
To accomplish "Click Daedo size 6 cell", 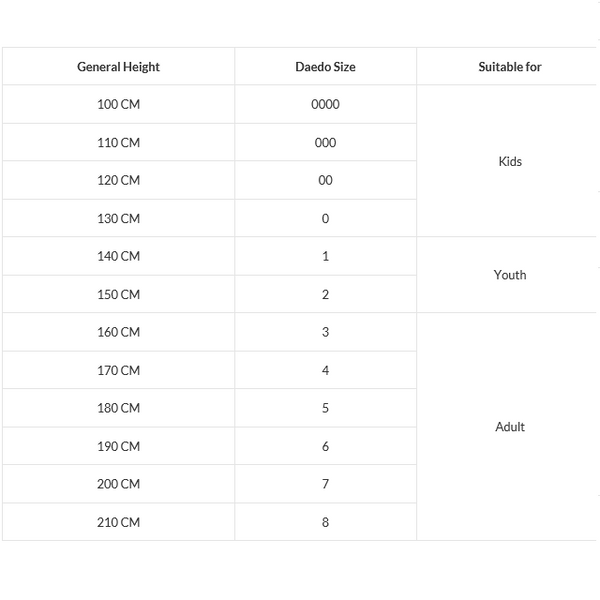I will [325, 446].
